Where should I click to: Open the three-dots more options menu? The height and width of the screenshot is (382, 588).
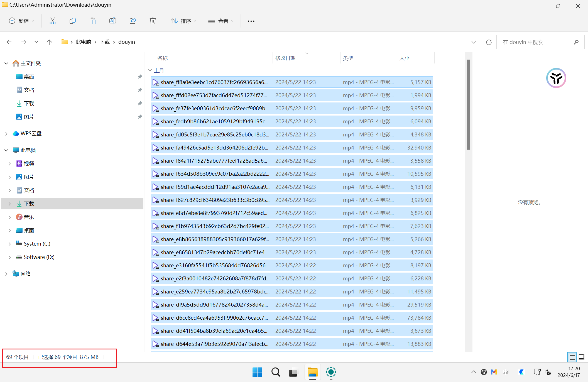click(251, 21)
